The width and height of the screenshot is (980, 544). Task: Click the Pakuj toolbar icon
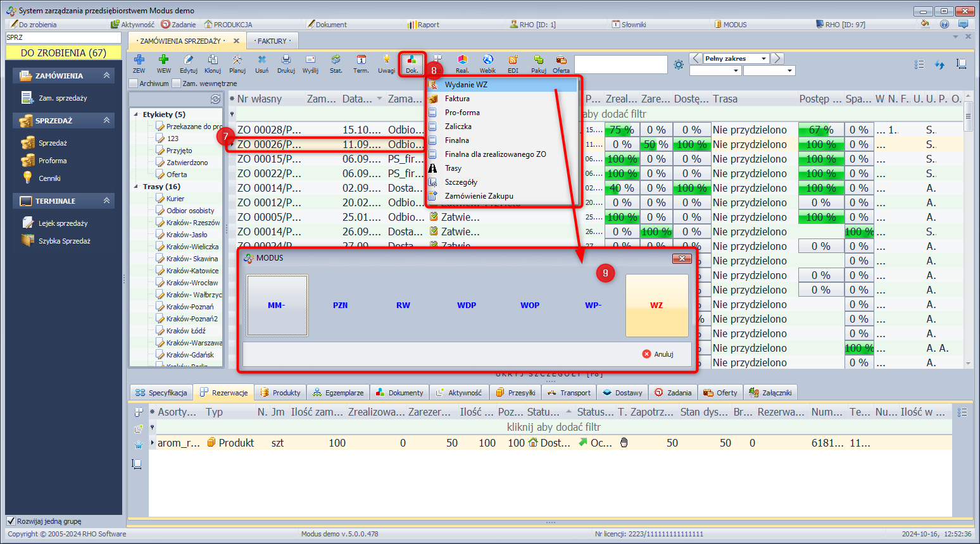pyautogui.click(x=538, y=63)
